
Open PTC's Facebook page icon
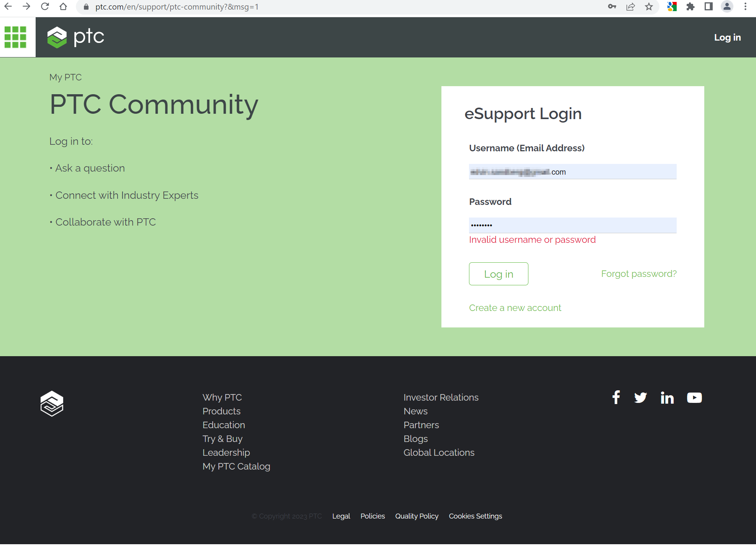[x=616, y=398]
